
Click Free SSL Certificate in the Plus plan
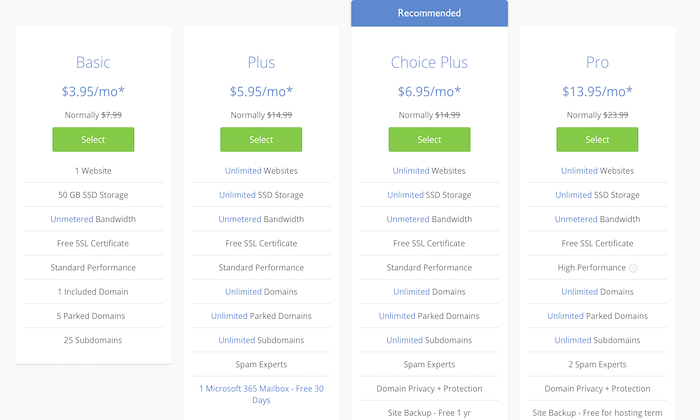tap(261, 243)
